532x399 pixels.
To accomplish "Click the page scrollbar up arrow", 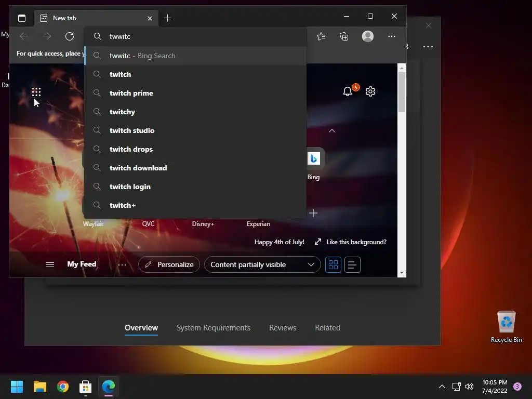I will click(402, 68).
